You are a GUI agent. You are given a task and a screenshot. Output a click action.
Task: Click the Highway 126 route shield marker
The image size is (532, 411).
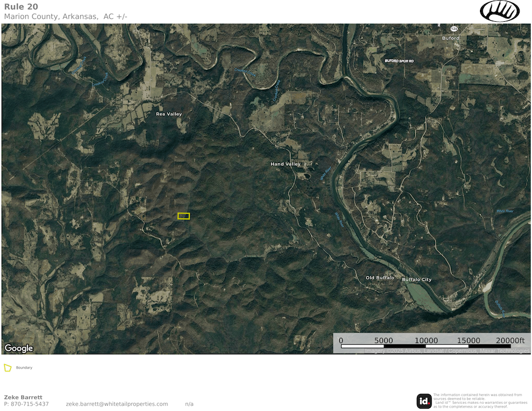coord(453,28)
